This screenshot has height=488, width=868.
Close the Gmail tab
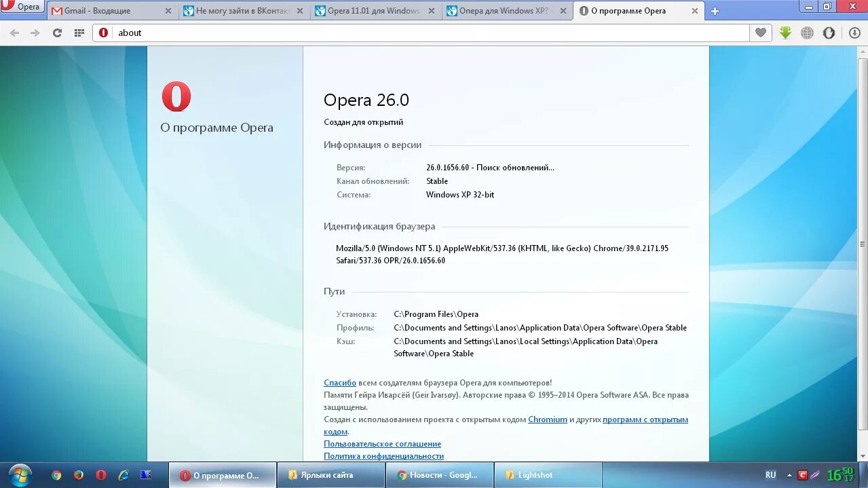(168, 11)
